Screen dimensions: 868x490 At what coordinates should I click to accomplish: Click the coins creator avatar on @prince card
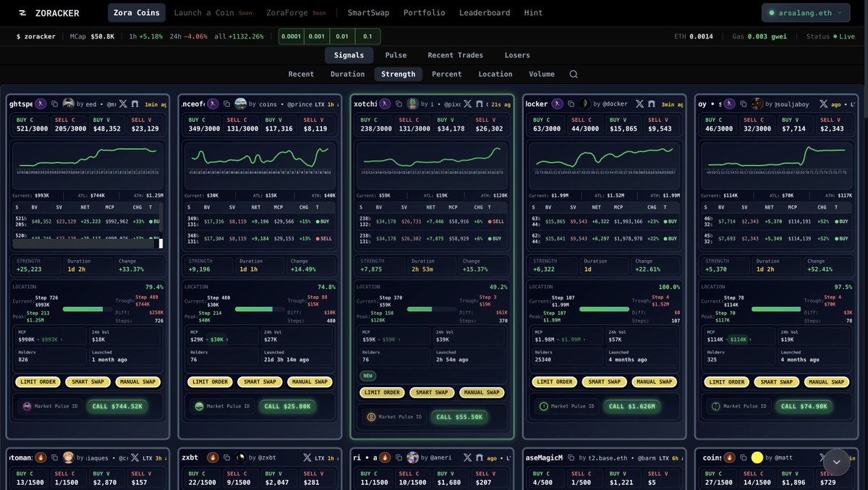[x=240, y=104]
